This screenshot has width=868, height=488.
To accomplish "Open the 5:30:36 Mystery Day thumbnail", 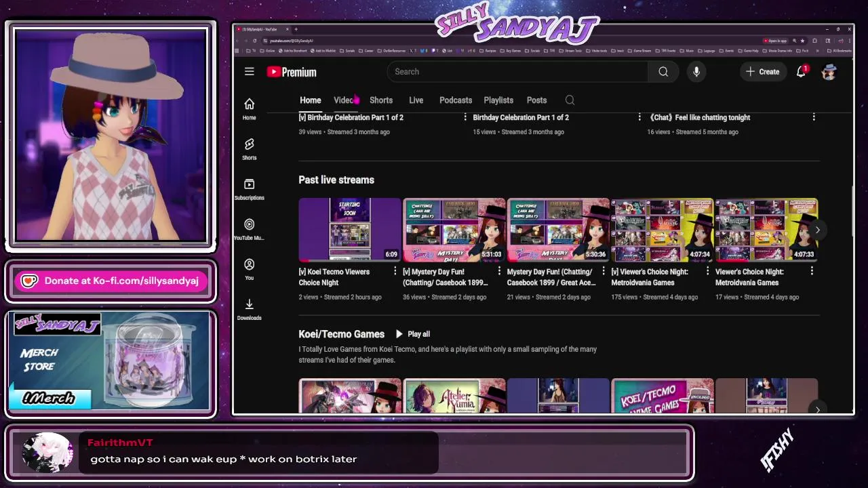I will [x=558, y=230].
